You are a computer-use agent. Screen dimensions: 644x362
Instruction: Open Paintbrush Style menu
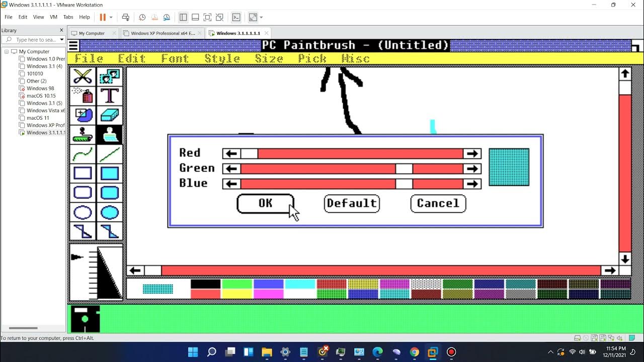[222, 59]
